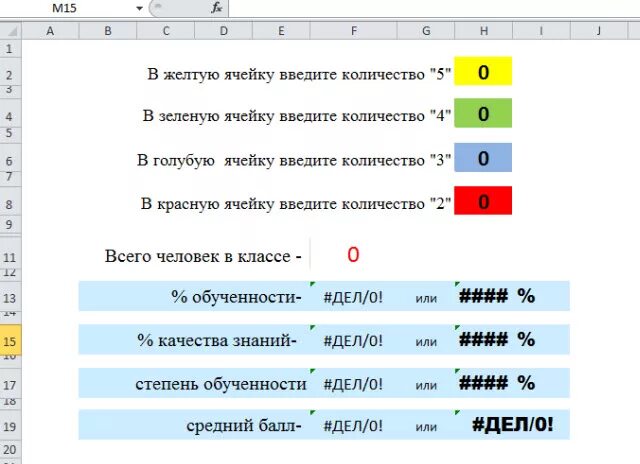
Task: Click label "средний балл-"
Action: click(244, 425)
